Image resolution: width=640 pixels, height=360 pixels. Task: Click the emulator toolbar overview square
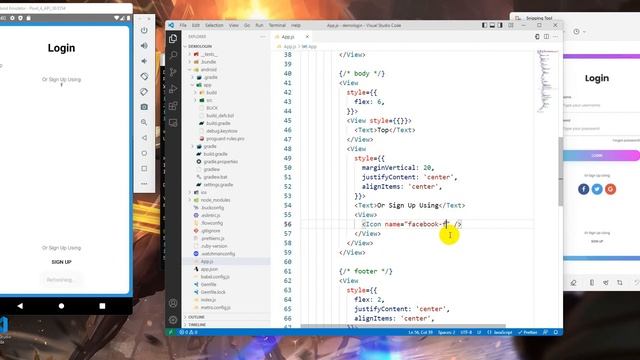tap(144, 169)
